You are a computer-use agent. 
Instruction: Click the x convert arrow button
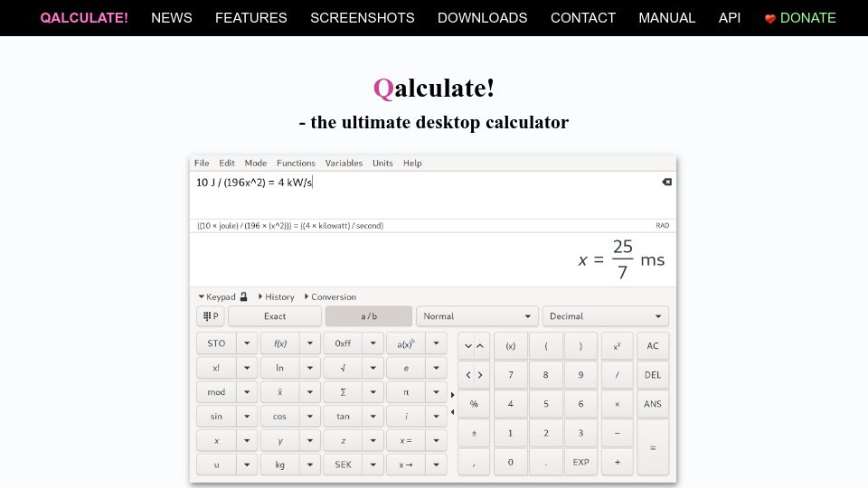406,465
